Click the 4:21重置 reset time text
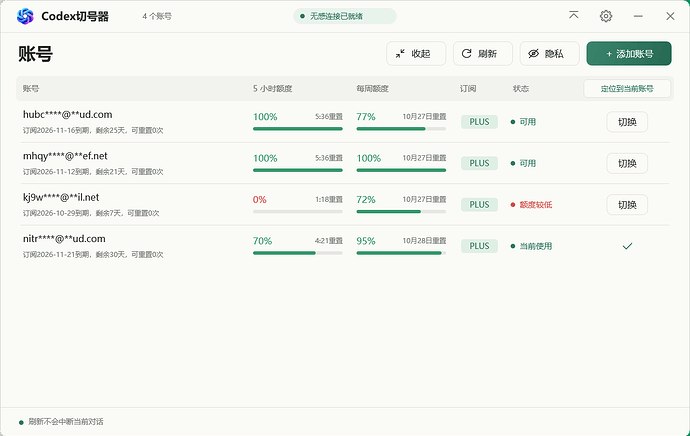 point(329,241)
